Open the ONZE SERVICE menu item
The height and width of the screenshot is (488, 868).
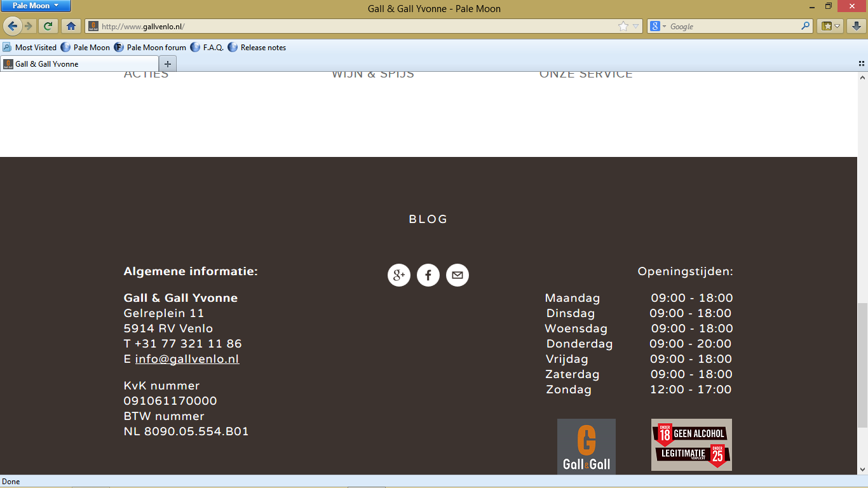[586, 74]
